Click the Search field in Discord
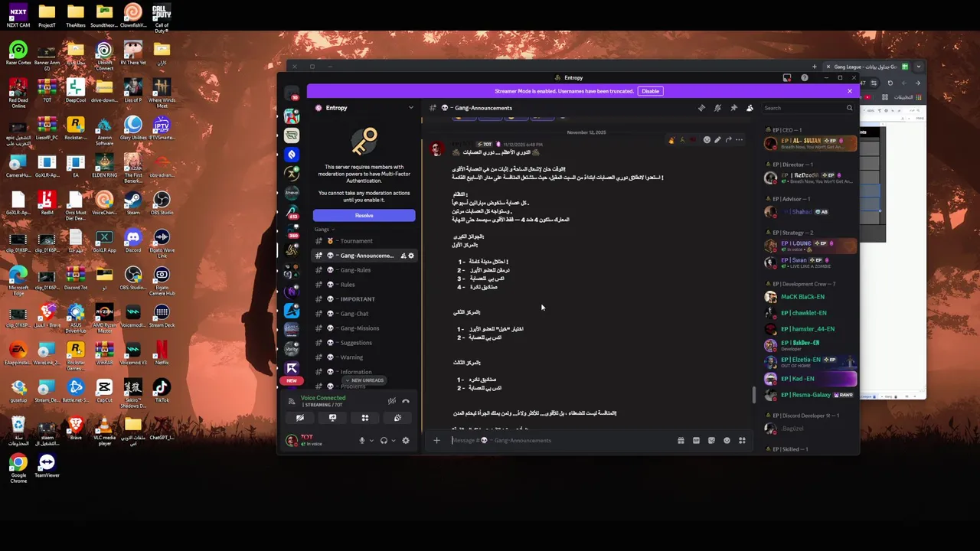This screenshot has height=551, width=980. coord(808,108)
